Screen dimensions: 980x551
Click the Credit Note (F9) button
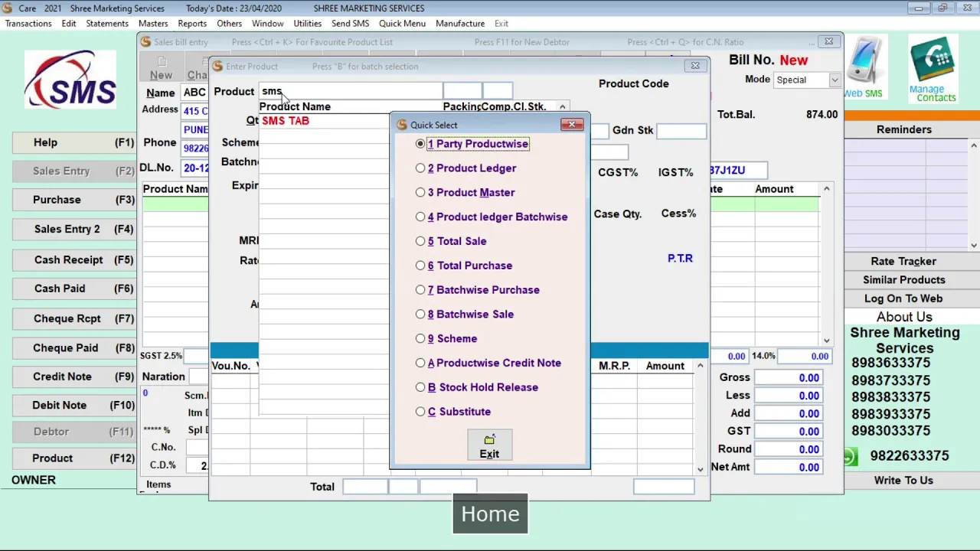coord(74,377)
